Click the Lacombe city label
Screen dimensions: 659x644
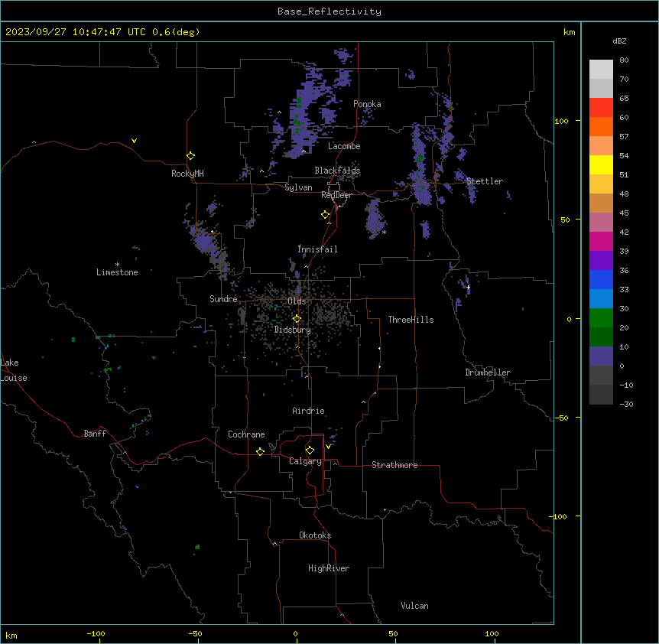pyautogui.click(x=344, y=146)
